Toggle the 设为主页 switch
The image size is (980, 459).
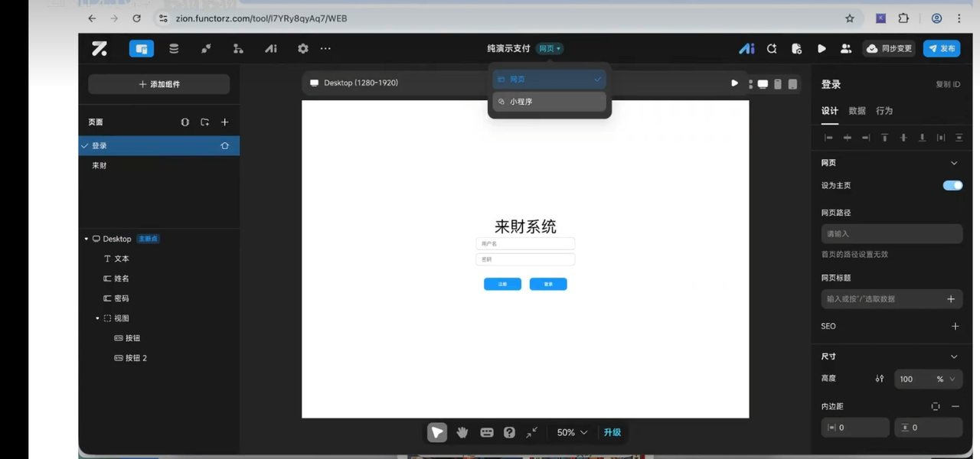tap(952, 185)
